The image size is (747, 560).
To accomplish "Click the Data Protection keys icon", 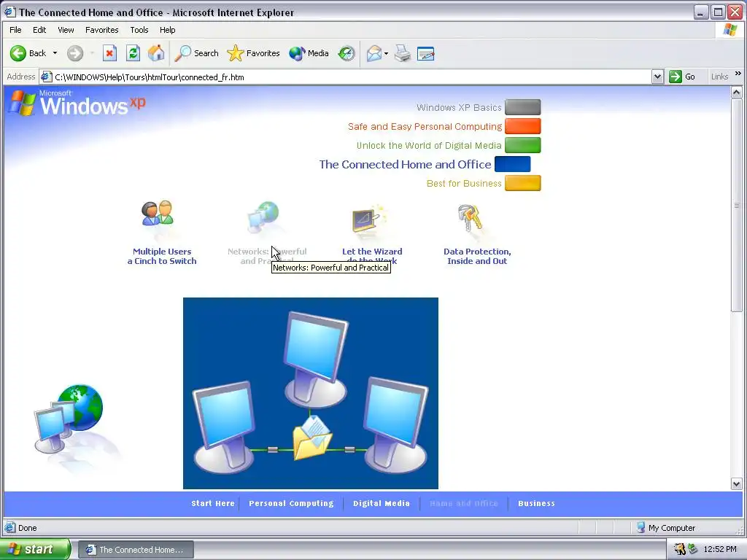I will pos(471,218).
